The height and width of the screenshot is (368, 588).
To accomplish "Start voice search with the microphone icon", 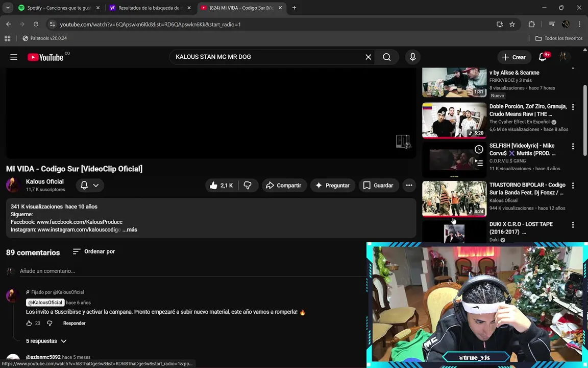I will click(412, 57).
